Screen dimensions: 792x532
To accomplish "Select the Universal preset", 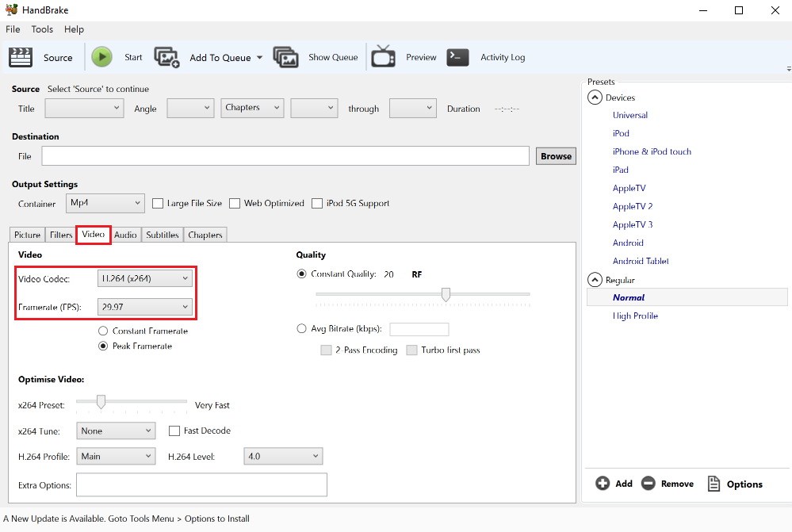I will (629, 115).
